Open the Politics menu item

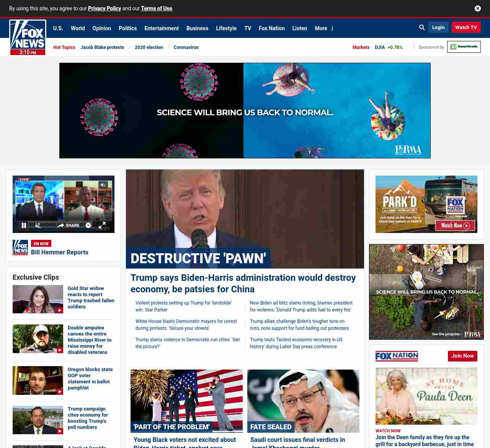click(127, 28)
